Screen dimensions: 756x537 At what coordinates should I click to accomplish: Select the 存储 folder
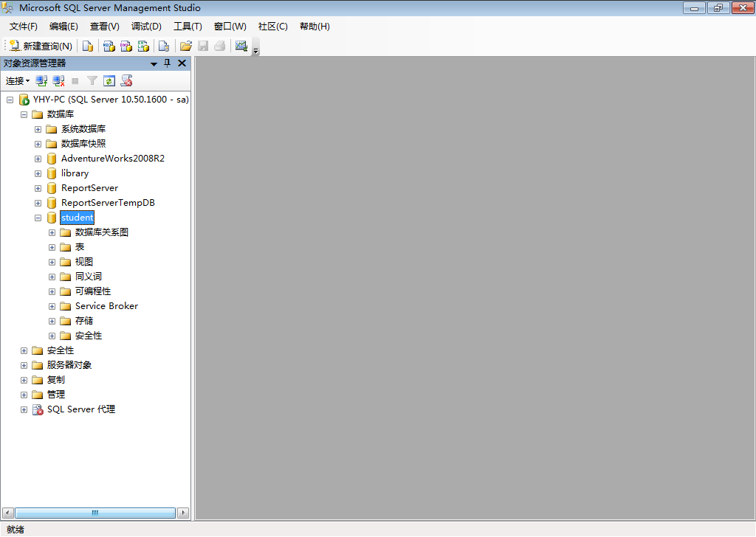click(x=84, y=321)
